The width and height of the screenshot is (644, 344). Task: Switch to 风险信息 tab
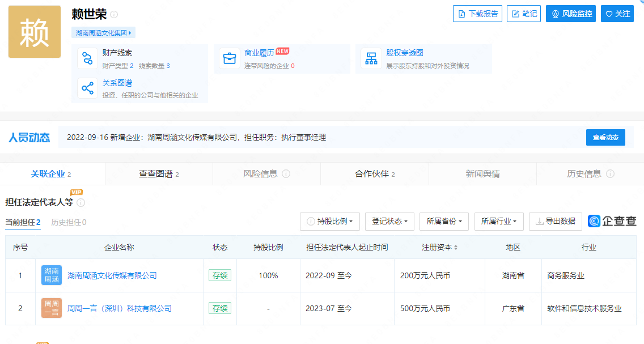click(266, 174)
